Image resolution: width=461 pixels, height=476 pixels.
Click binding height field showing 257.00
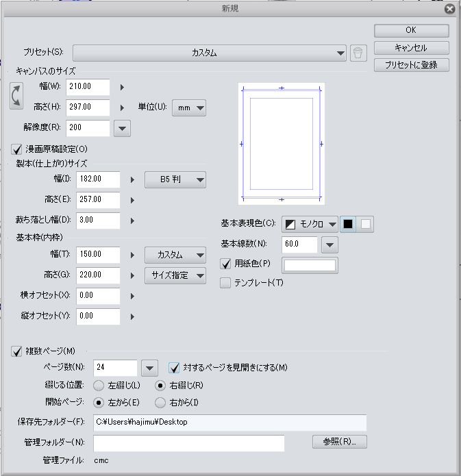click(x=98, y=201)
